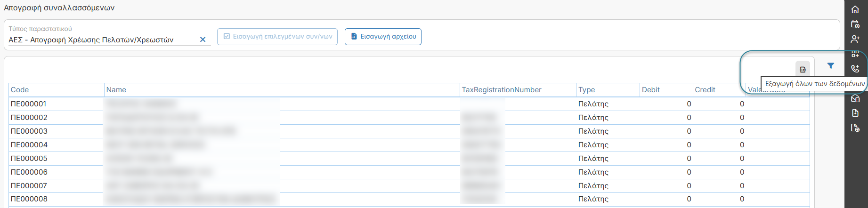Click Credit value 0 in ΠΕ000006 row
Image resolution: width=868 pixels, height=208 pixels.
(742, 172)
